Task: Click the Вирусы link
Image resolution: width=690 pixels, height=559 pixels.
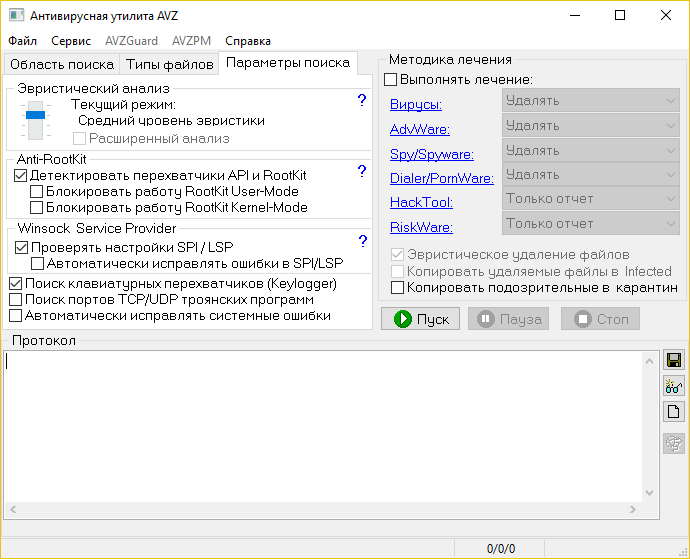Action: click(x=416, y=105)
